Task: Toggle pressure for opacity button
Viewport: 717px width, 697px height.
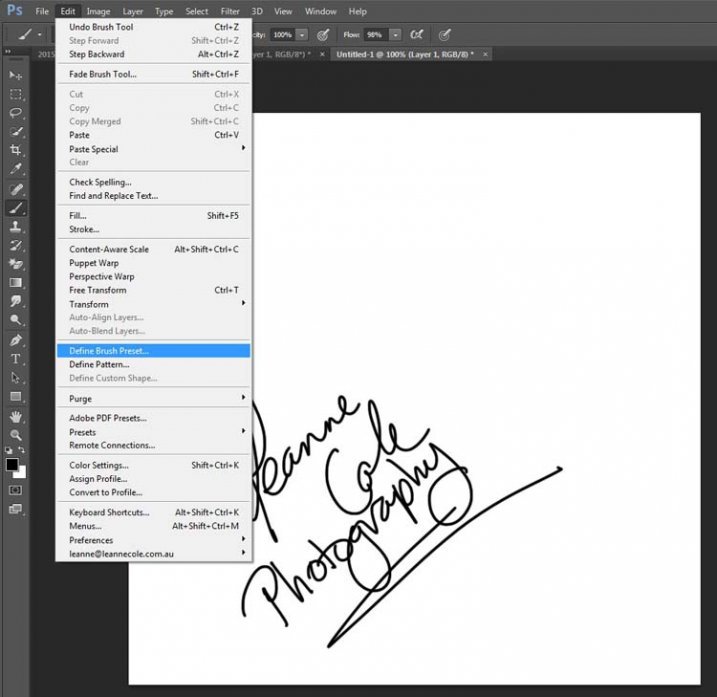Action: tap(323, 34)
